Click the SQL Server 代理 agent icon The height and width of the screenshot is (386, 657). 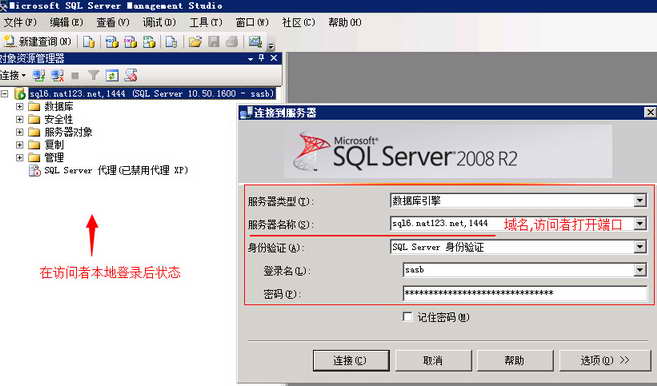pos(34,170)
